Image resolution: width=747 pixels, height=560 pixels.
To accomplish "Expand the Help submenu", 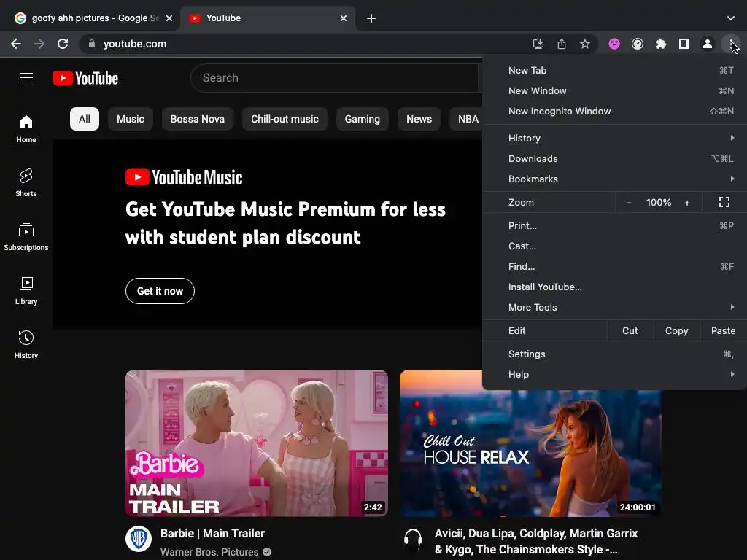I will pos(614,374).
